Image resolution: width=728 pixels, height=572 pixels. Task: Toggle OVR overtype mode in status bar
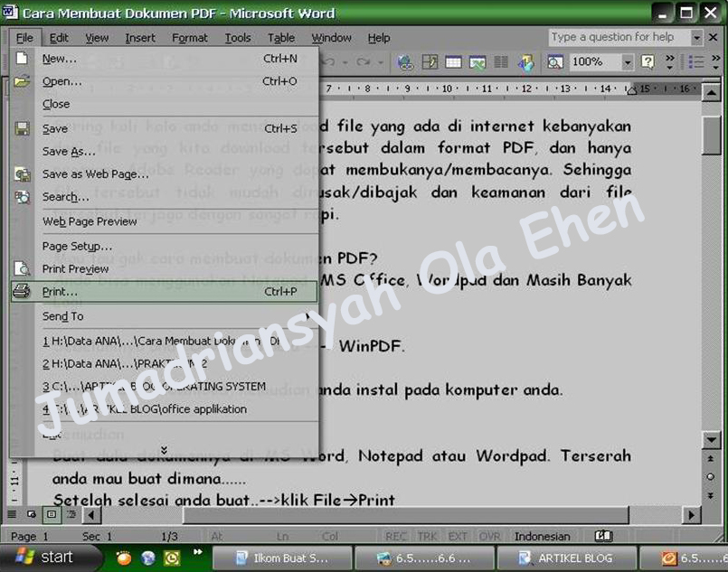pos(490,536)
